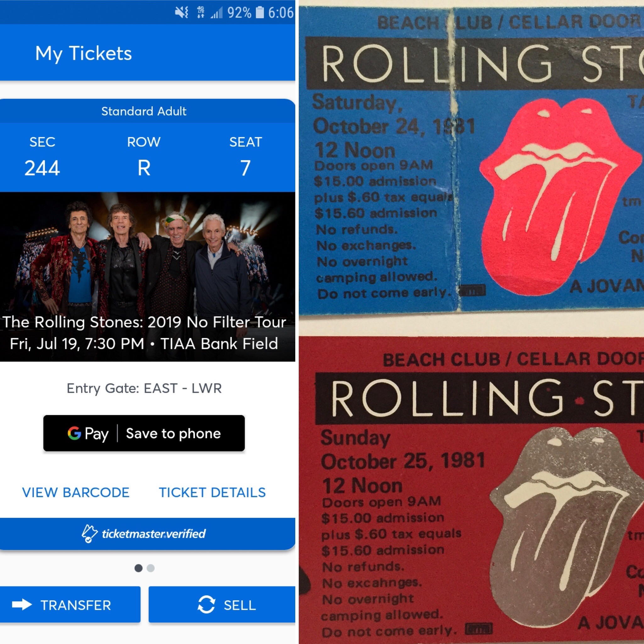This screenshot has width=644, height=644.
Task: Tap the Ticketmaster verified checkmark icon
Action: pos(89,534)
